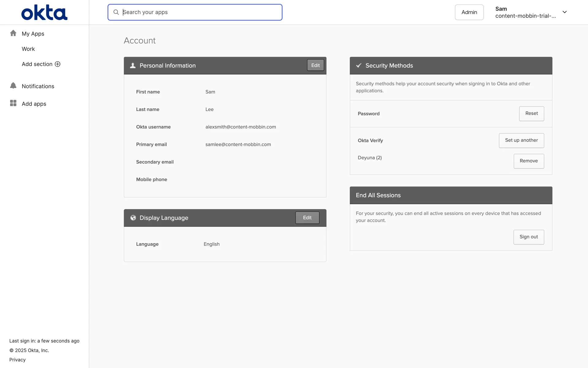Click the person icon in Personal Information header
This screenshot has width=588, height=368.
click(133, 66)
